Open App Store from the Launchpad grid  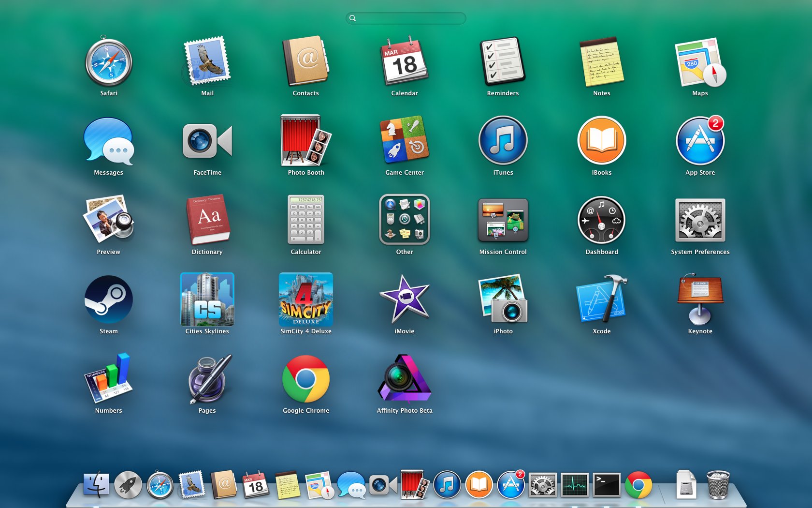[x=700, y=140]
